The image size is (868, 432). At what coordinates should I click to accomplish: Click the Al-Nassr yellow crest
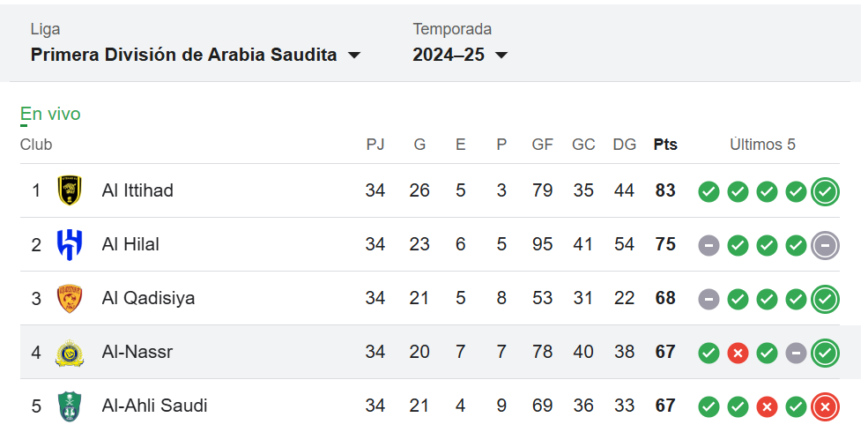(x=70, y=353)
